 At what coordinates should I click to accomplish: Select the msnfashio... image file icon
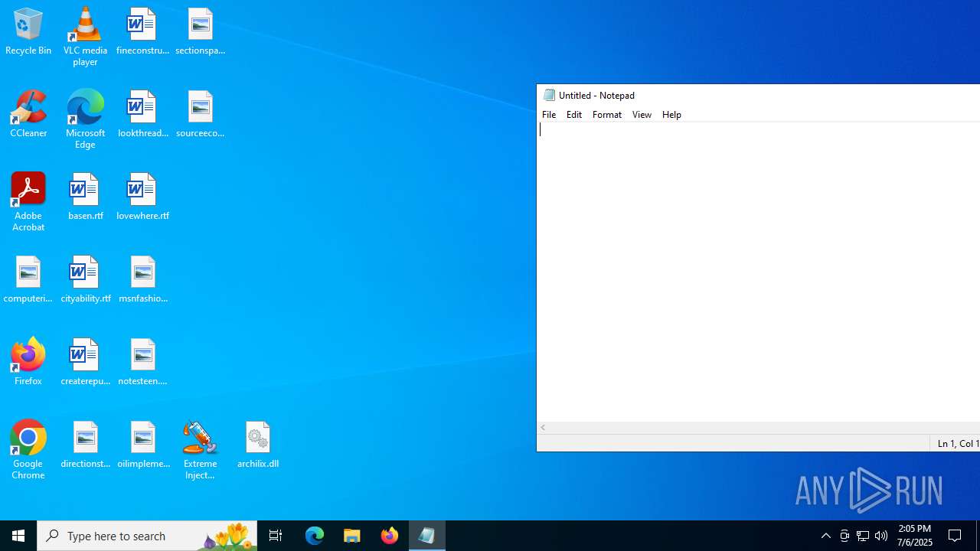click(x=142, y=280)
